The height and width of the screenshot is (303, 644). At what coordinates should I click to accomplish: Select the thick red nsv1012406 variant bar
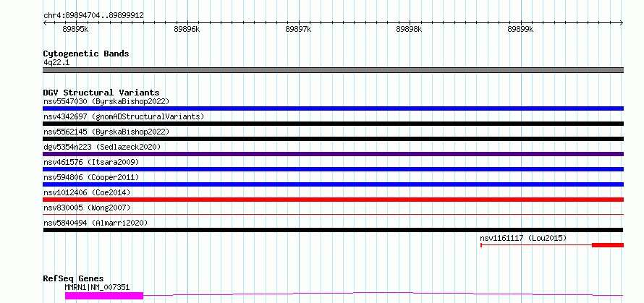click(x=333, y=200)
